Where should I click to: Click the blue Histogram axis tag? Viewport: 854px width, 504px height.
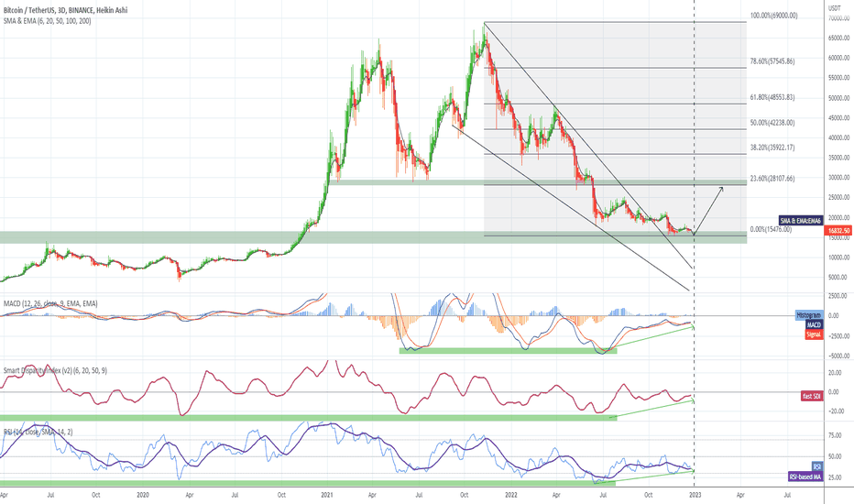point(809,315)
